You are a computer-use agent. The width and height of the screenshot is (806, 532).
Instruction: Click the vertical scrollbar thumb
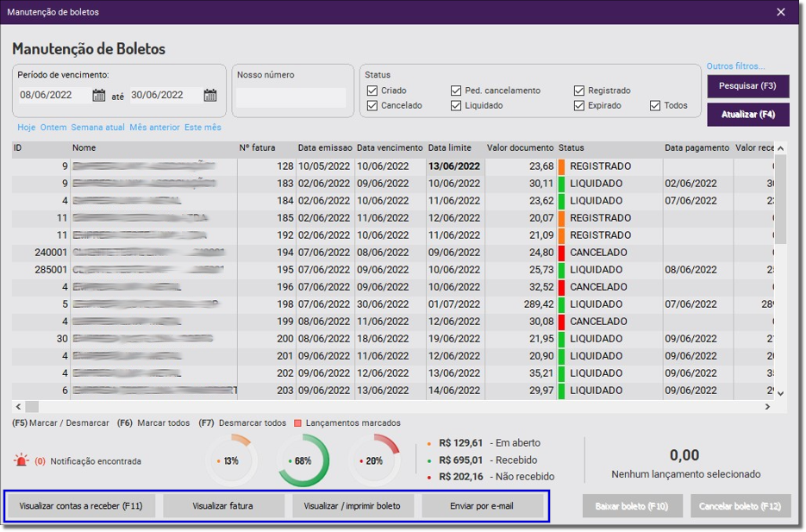click(x=780, y=199)
